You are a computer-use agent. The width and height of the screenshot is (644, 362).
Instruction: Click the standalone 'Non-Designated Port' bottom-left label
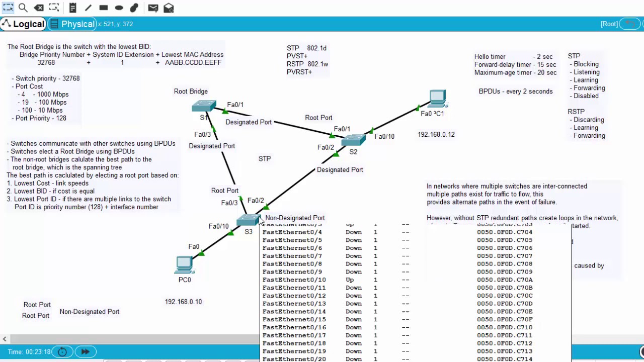(90, 311)
